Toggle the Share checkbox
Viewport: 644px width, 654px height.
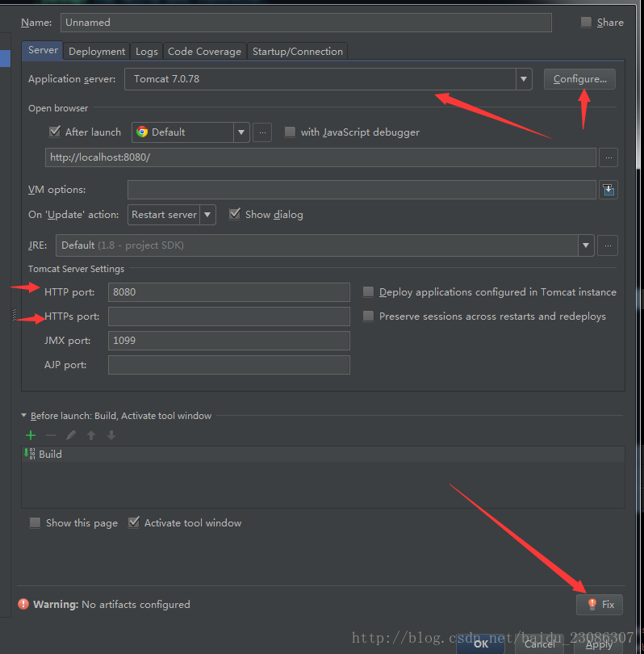click(x=586, y=22)
